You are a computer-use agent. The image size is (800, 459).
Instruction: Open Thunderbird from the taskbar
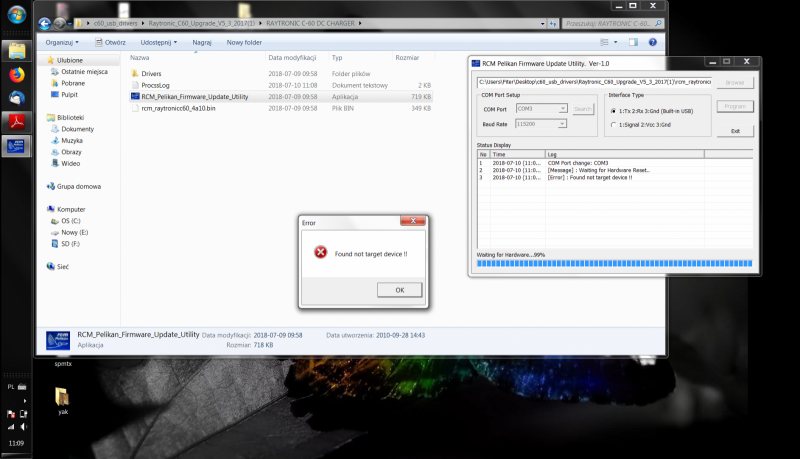tap(17, 98)
